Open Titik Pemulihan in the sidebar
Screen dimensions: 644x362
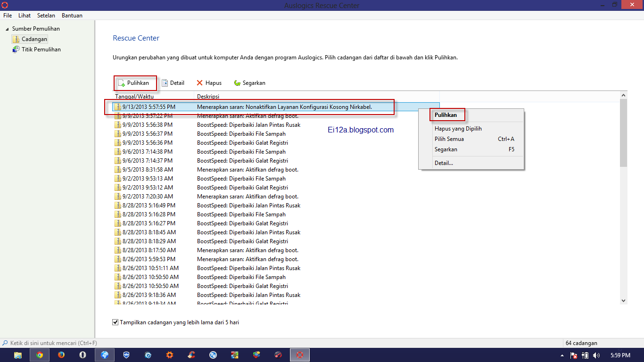click(36, 49)
